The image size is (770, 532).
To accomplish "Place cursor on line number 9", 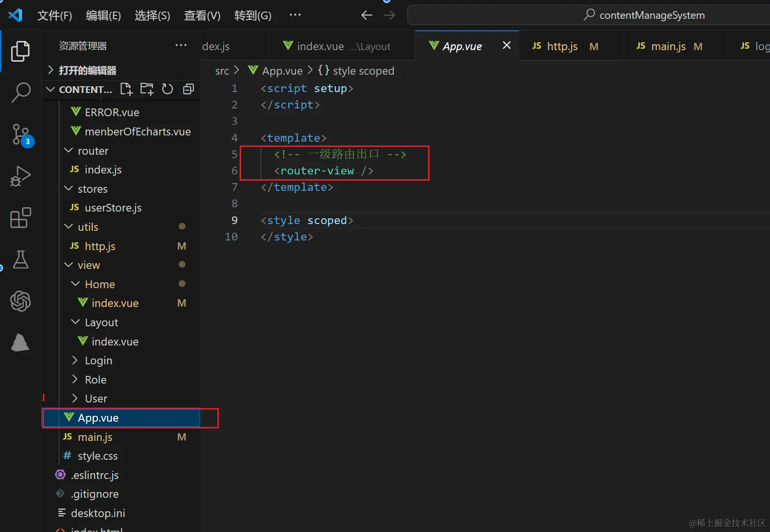I will pyautogui.click(x=234, y=220).
